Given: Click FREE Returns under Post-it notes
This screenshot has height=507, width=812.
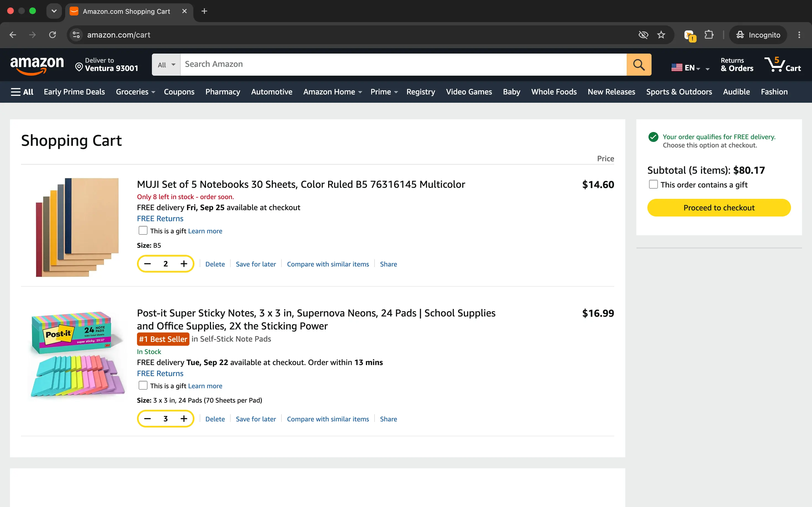Looking at the screenshot, I should pyautogui.click(x=160, y=374).
